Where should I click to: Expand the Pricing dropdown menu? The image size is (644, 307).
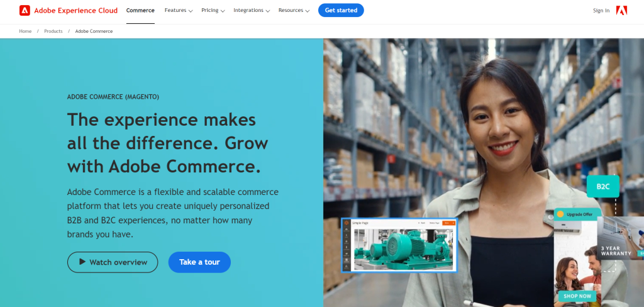213,10
